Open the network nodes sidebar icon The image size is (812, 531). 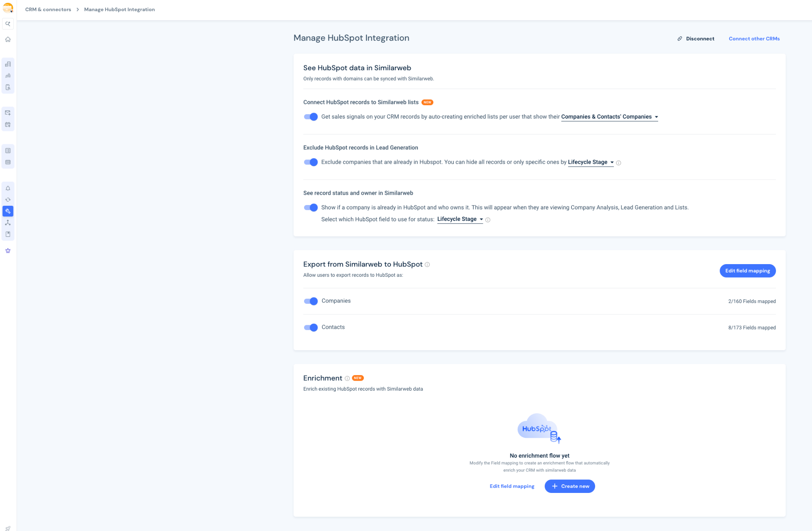(x=8, y=223)
